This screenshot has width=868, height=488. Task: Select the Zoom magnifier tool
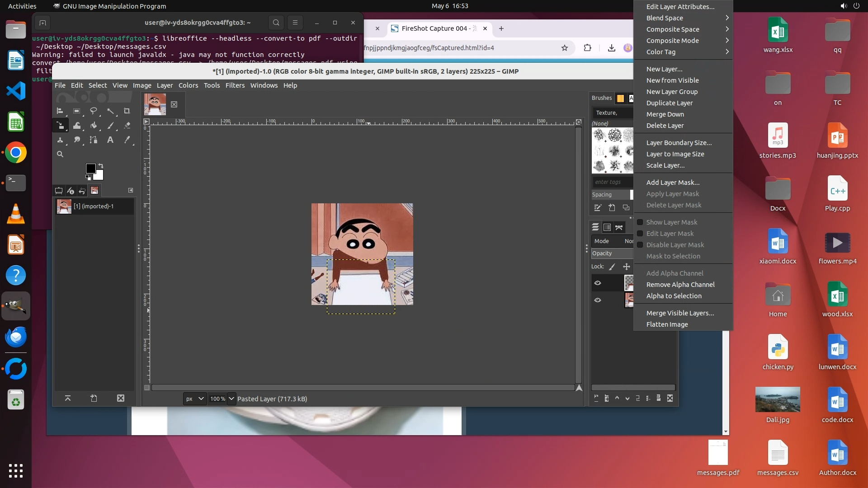pos(60,154)
